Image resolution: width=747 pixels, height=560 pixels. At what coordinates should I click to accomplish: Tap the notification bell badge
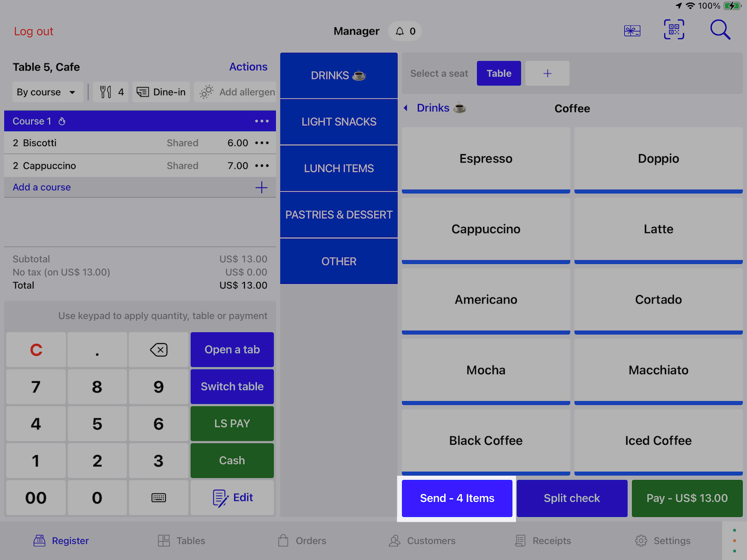(x=405, y=31)
